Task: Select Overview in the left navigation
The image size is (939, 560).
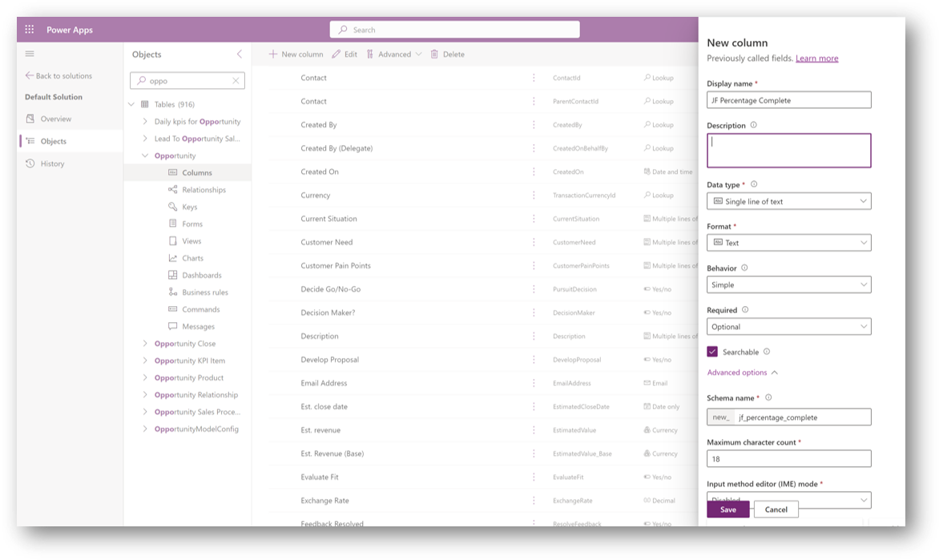Action: 55,119
